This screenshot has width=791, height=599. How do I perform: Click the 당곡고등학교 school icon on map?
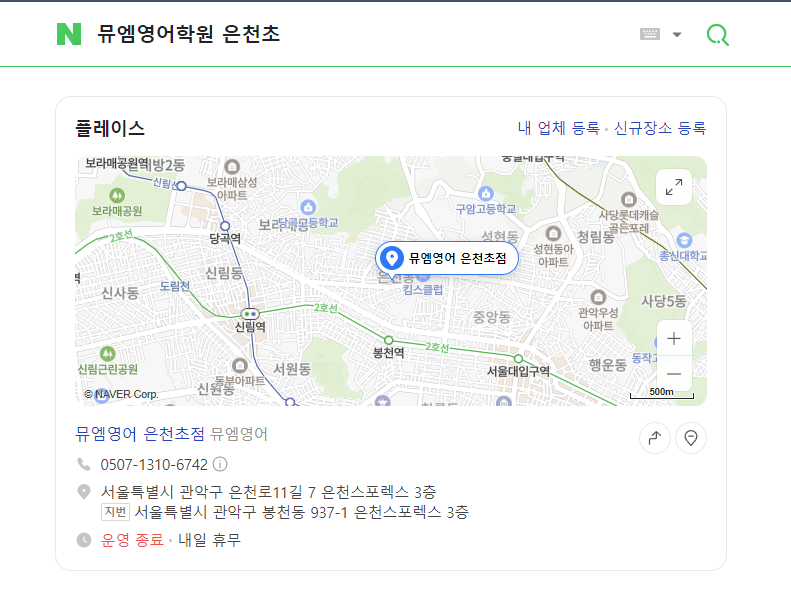[308, 207]
